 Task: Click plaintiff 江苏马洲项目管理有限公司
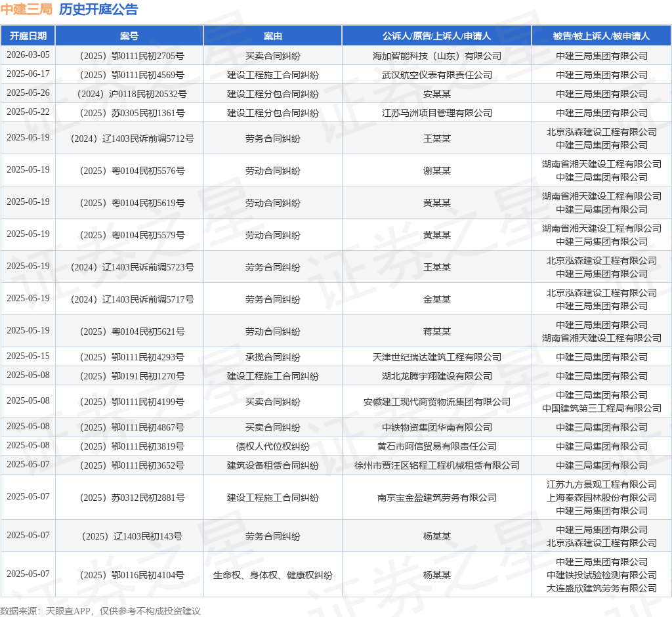click(x=436, y=113)
